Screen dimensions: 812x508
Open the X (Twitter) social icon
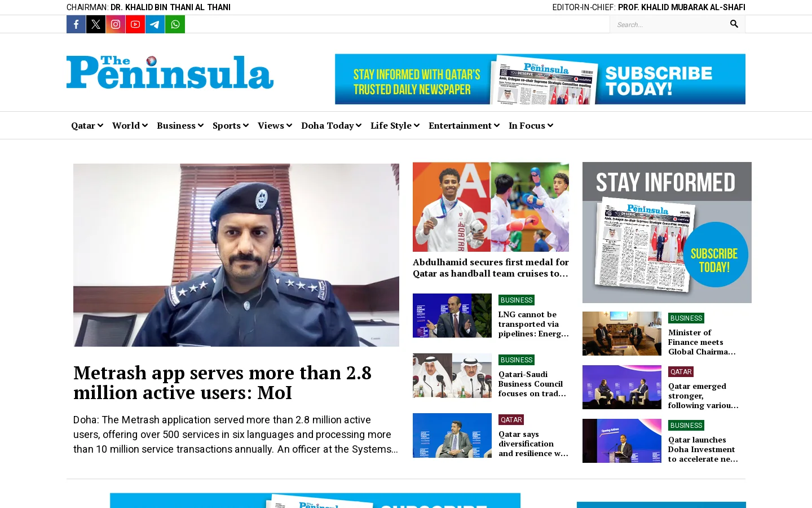coord(96,24)
